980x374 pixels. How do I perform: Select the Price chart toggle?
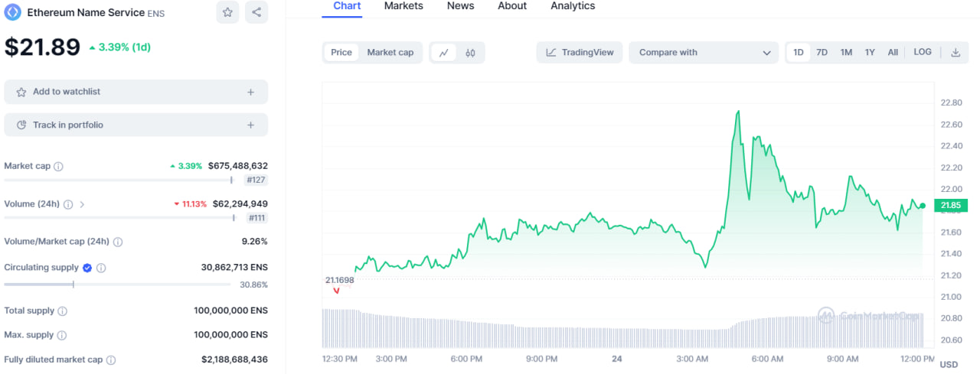(341, 53)
